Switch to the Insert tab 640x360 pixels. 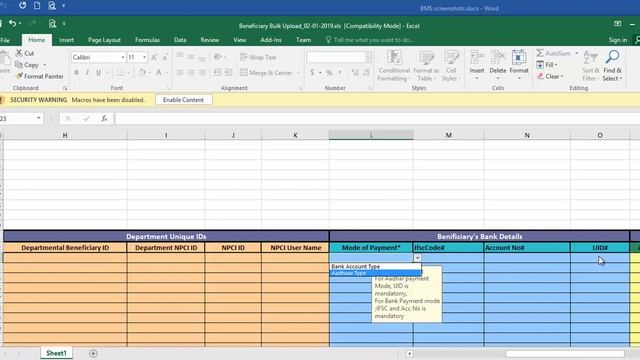click(x=66, y=40)
